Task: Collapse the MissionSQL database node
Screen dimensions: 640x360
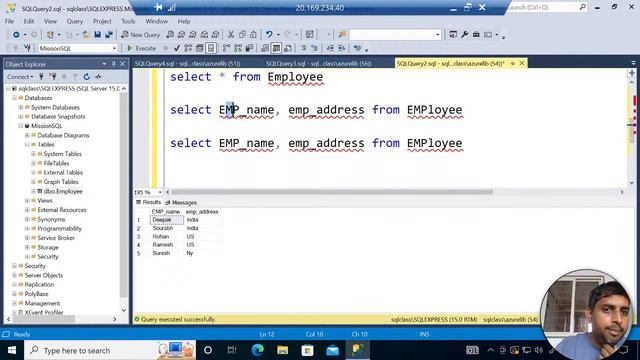Action: click(x=21, y=126)
